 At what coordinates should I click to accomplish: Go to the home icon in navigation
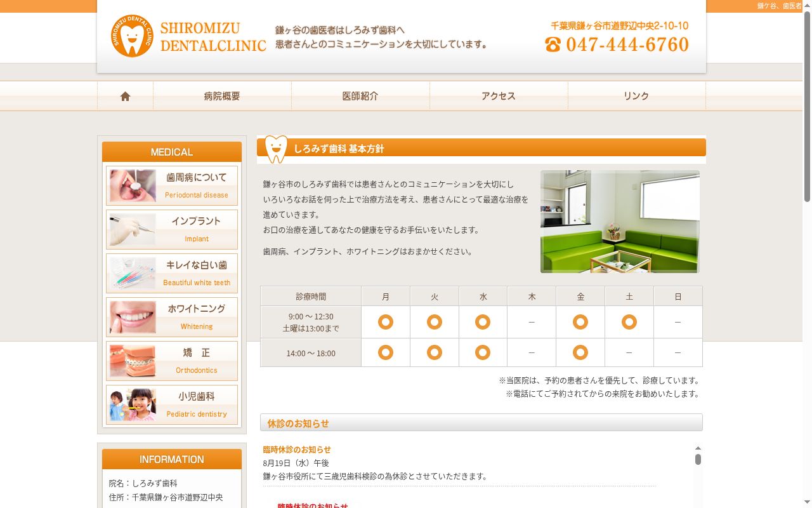click(x=125, y=96)
